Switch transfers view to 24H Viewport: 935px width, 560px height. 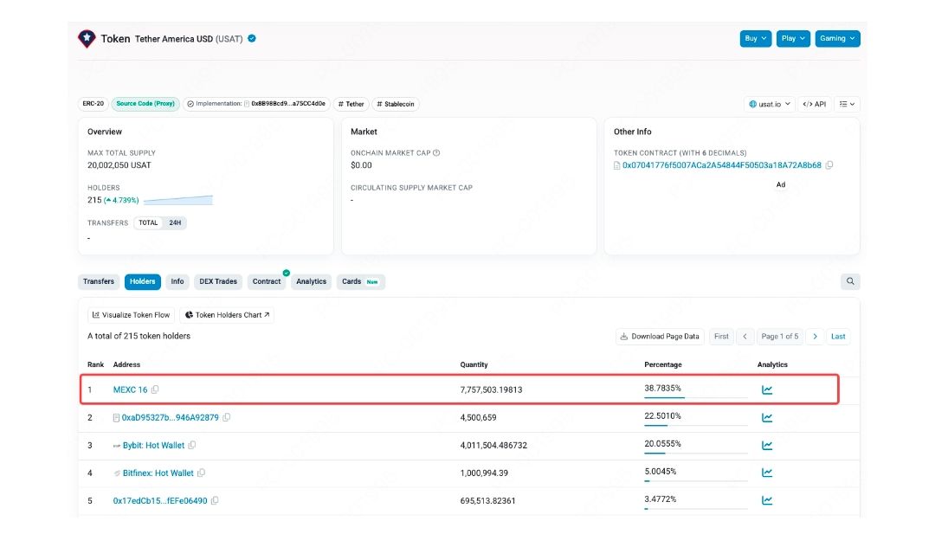click(175, 222)
